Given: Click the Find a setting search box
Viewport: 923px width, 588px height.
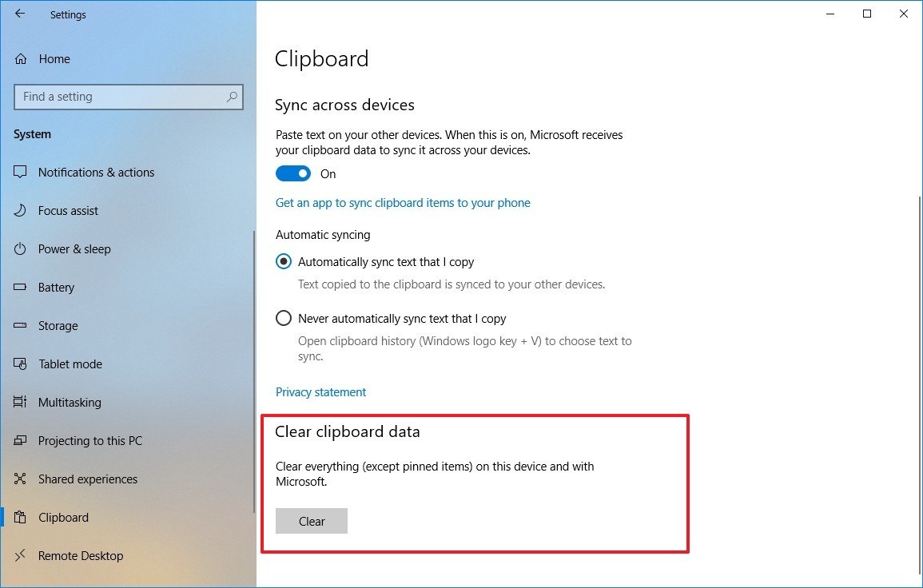Looking at the screenshot, I should pyautogui.click(x=128, y=96).
